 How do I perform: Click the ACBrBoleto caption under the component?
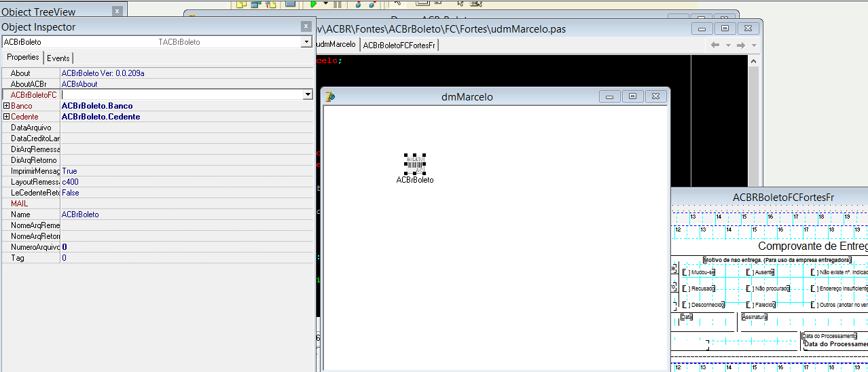(415, 180)
